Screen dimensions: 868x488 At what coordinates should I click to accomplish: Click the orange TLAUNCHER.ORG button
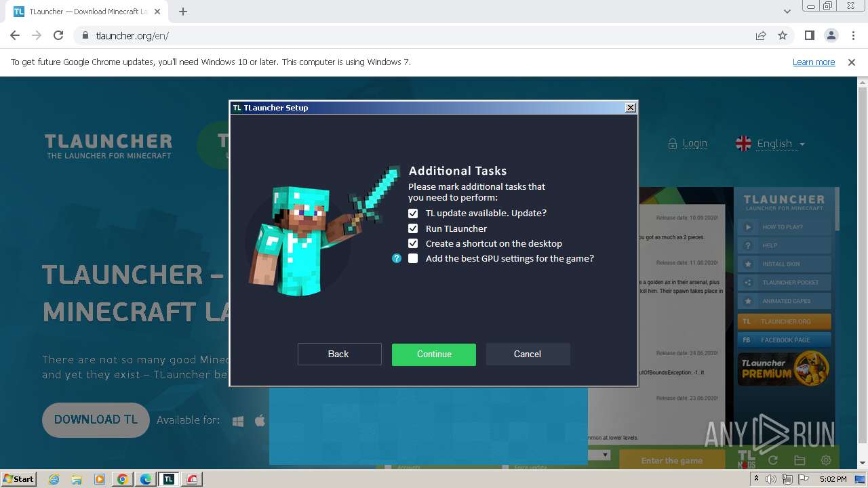pyautogui.click(x=784, y=321)
